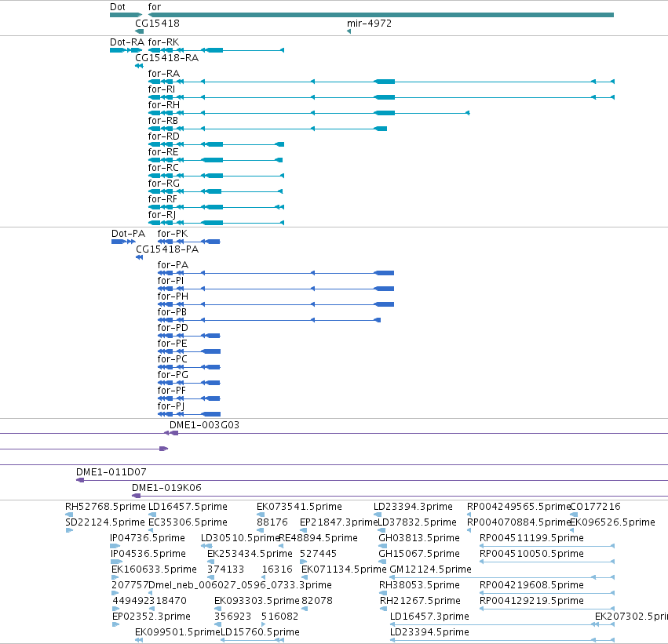Select the IP04536.5prime EST label
The height and width of the screenshot is (644, 668).
(148, 555)
